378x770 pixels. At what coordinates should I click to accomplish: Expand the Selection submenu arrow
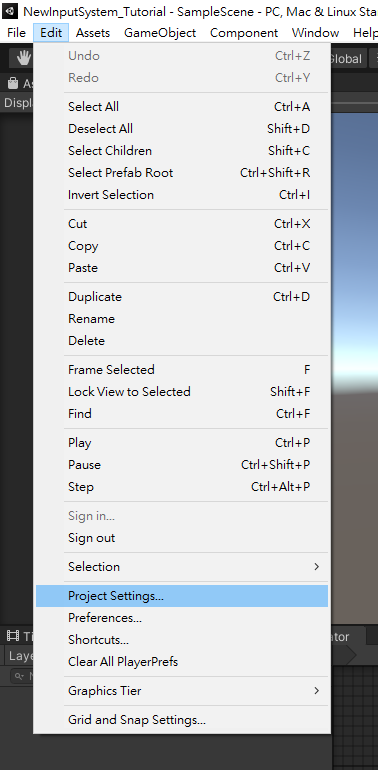[317, 567]
